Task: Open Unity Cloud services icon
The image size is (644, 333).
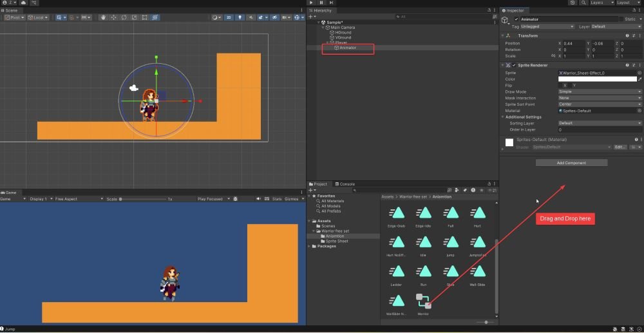Action: tap(23, 3)
